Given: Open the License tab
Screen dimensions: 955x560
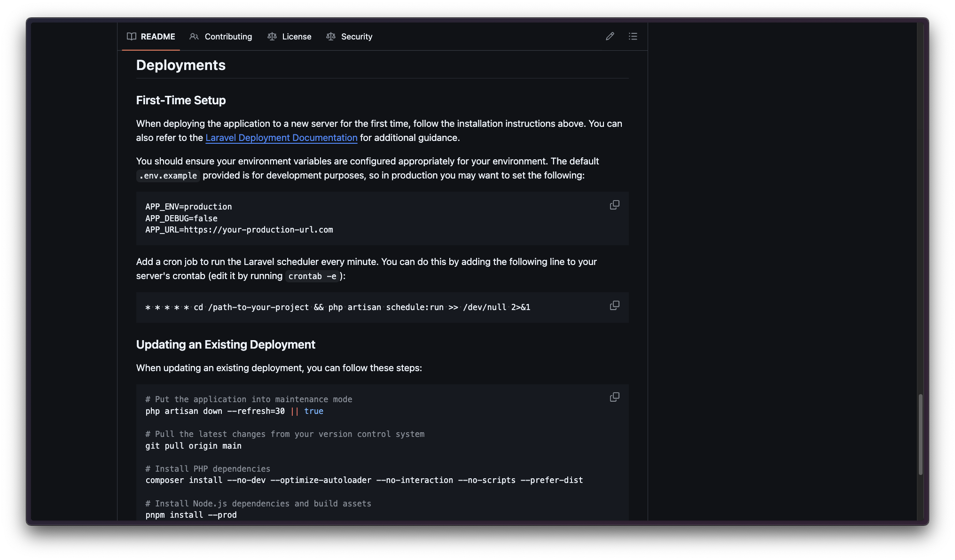Looking at the screenshot, I should tap(290, 37).
